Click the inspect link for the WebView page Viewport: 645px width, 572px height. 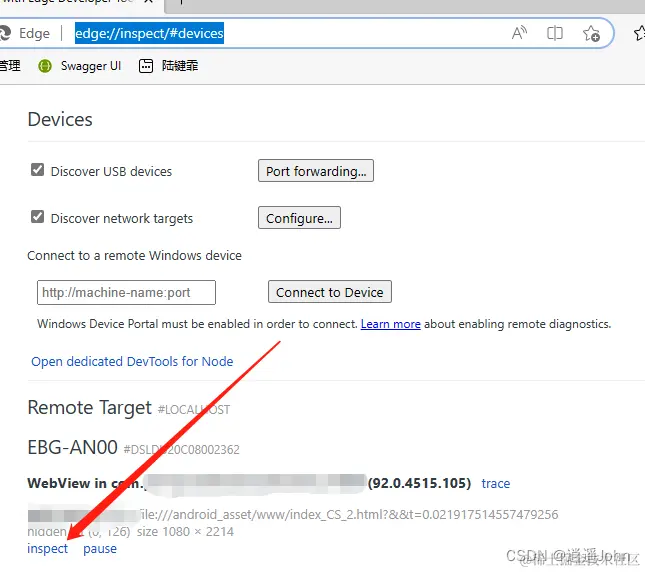pos(47,549)
